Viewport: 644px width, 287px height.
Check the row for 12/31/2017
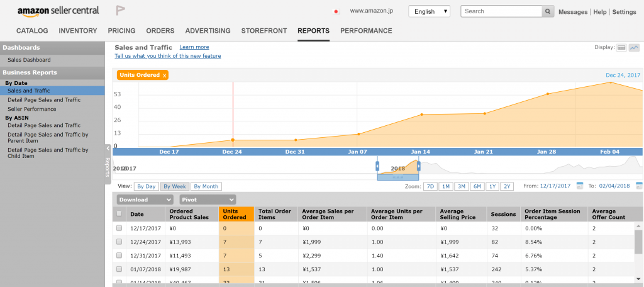(x=119, y=256)
